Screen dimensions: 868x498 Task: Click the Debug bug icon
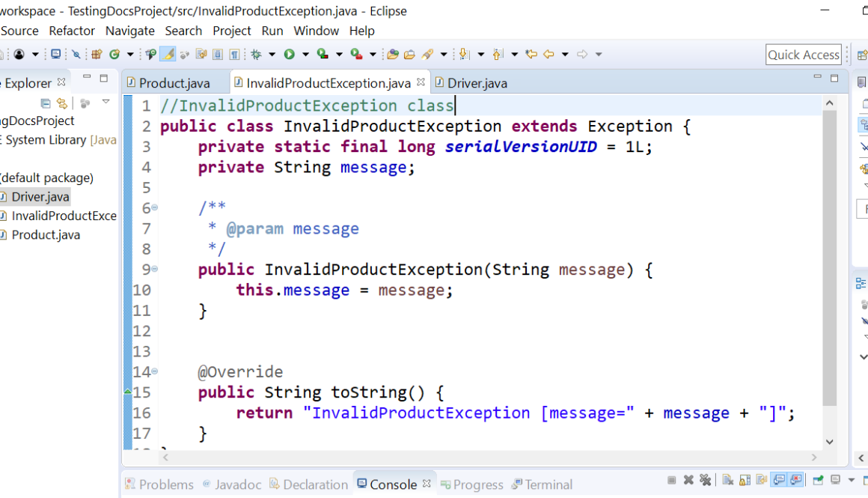click(x=256, y=54)
